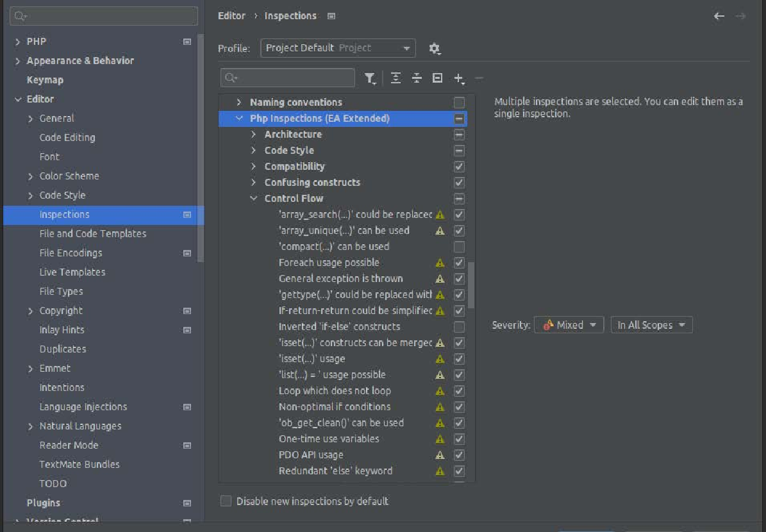Screen dimensions: 766x532
Task: Toggle the Php Inspections (EA Extended) checkbox
Action: pos(459,118)
